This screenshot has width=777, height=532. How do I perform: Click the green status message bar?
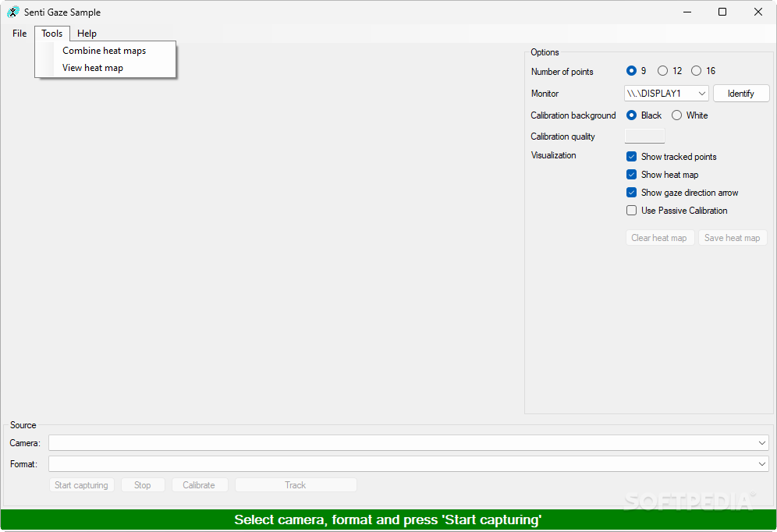point(388,520)
